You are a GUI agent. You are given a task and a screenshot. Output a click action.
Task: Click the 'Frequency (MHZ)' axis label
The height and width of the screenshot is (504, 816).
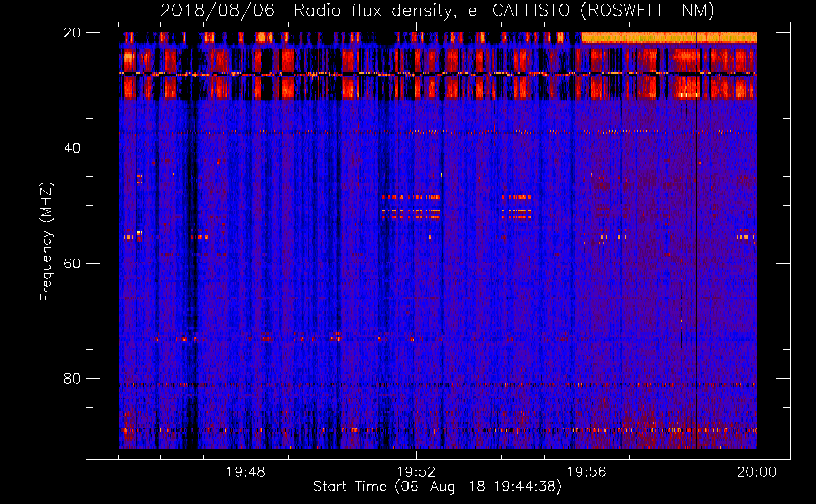pyautogui.click(x=46, y=241)
